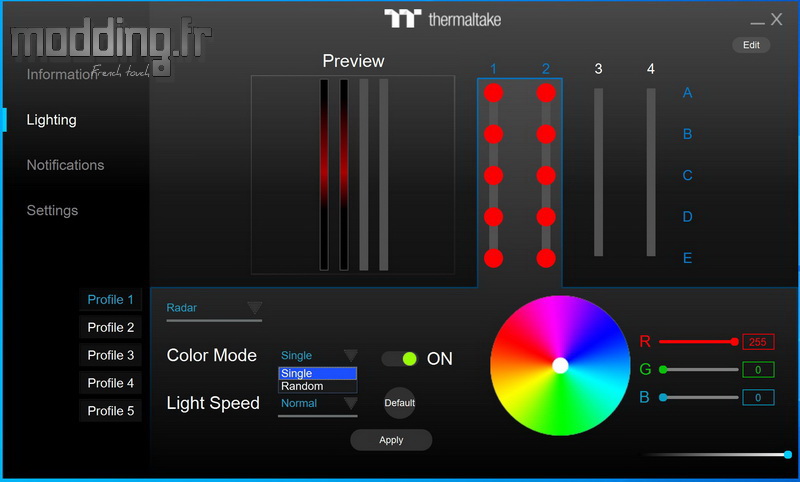800x482 pixels.
Task: Click the red R slider handle
Action: click(x=734, y=342)
